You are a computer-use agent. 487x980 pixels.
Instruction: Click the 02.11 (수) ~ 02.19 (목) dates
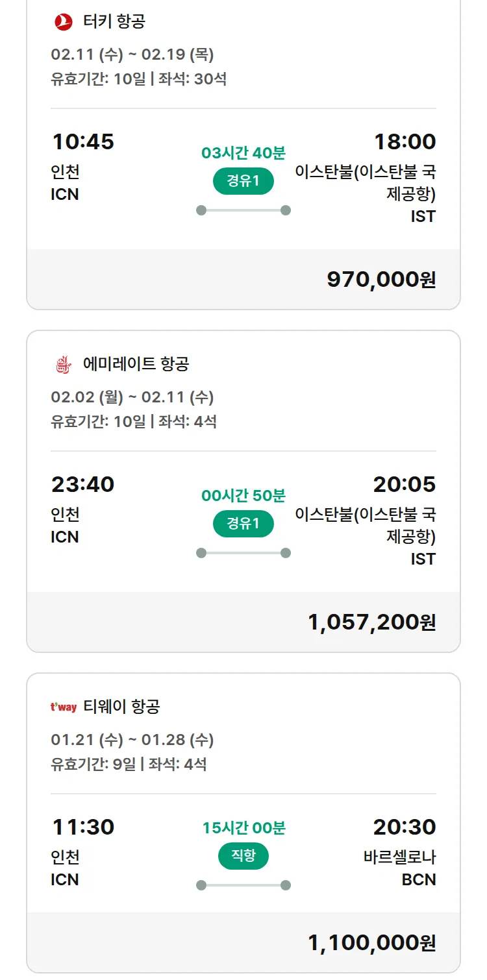pos(132,55)
